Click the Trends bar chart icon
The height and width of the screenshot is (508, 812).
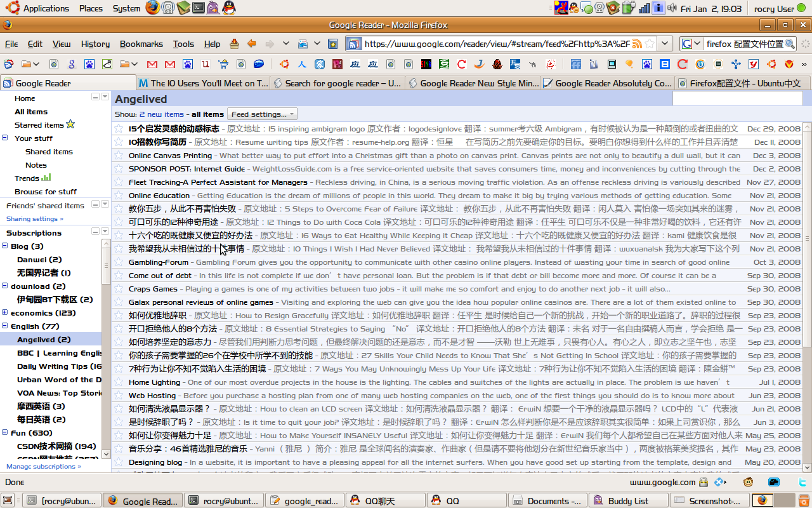click(x=46, y=178)
